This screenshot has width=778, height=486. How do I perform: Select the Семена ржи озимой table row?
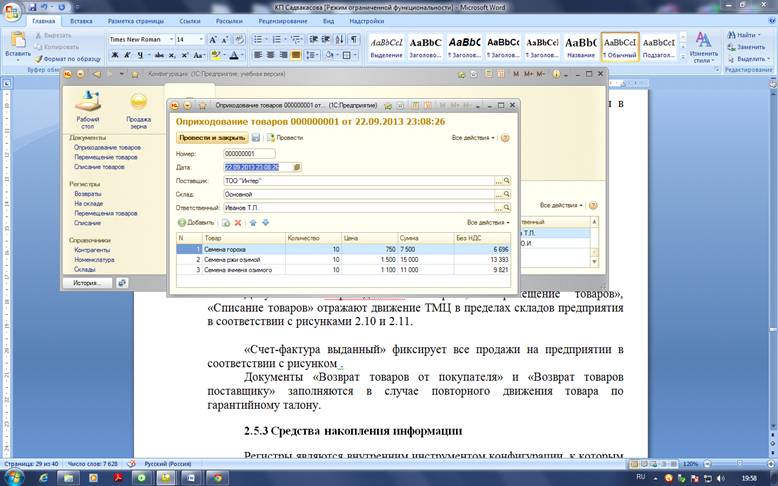click(x=230, y=259)
